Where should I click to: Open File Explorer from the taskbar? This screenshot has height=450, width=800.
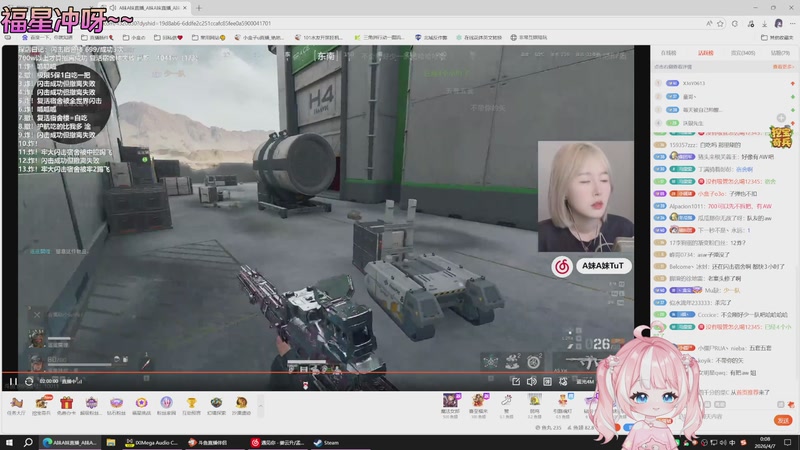(111, 442)
